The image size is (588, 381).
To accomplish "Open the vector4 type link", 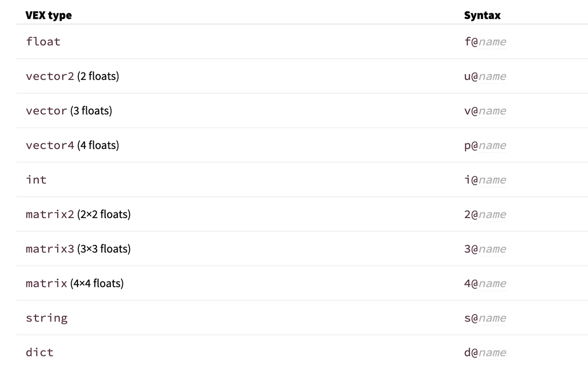I will [x=50, y=145].
